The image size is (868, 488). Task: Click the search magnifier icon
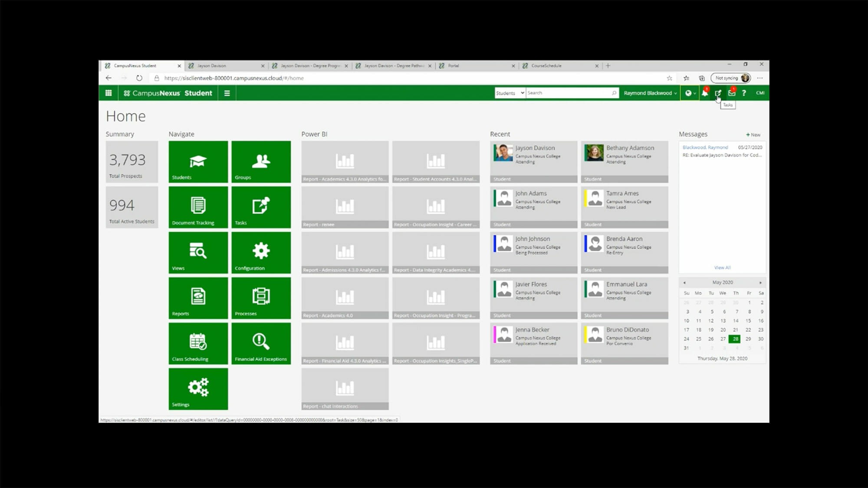pyautogui.click(x=614, y=93)
